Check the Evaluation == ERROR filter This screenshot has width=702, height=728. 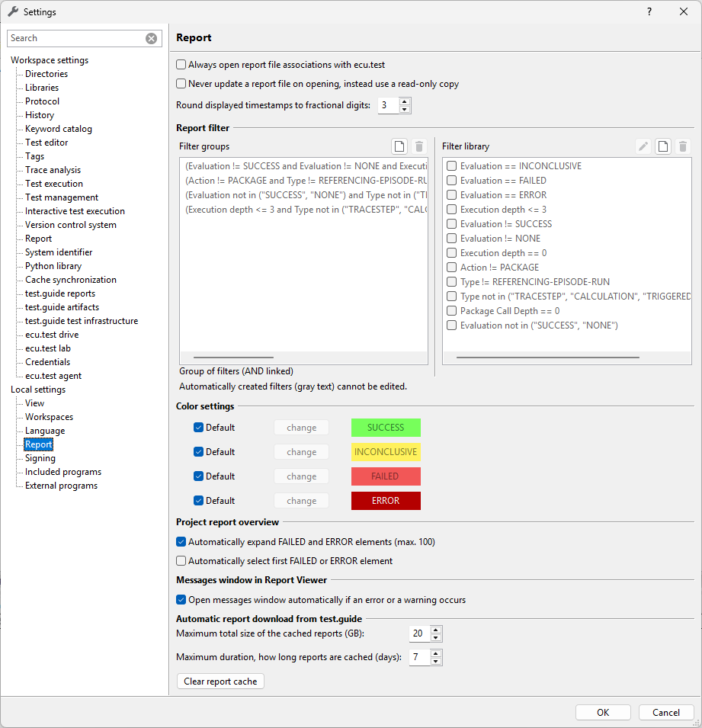pos(452,194)
